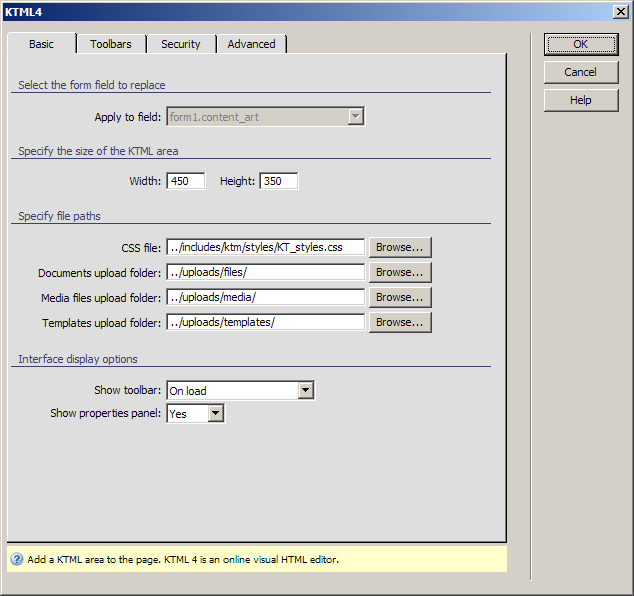
Task: Click into the Width input field
Action: click(186, 181)
